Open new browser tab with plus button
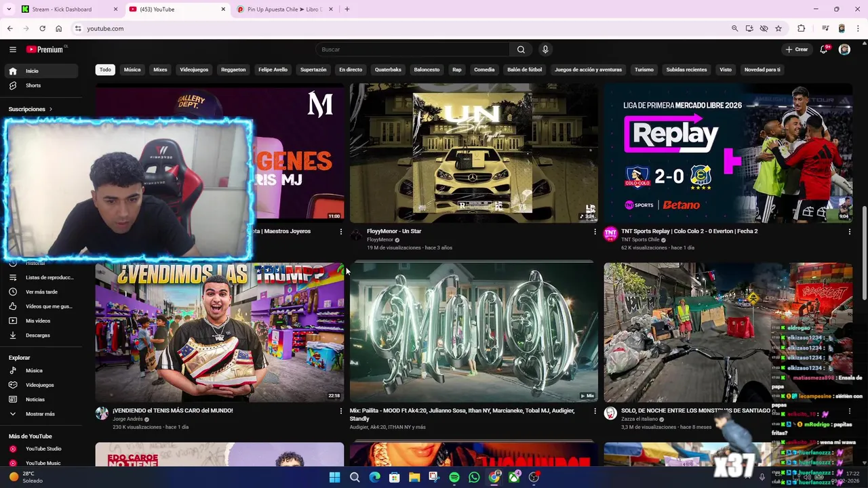This screenshot has width=868, height=488. (347, 9)
